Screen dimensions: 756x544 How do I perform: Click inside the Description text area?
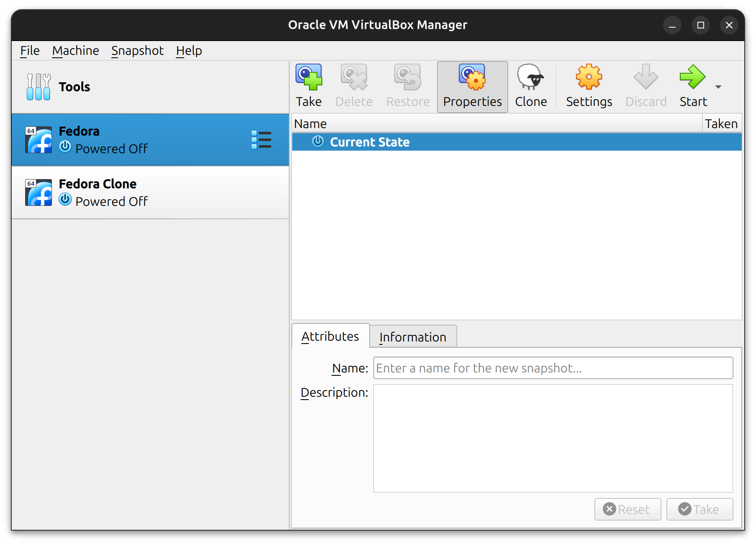[x=553, y=437]
